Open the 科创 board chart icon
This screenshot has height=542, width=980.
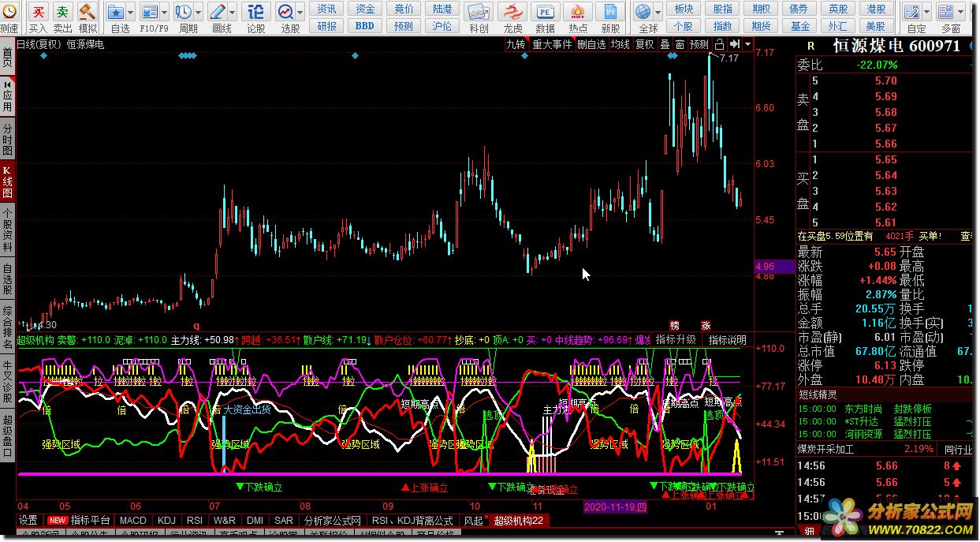pyautogui.click(x=478, y=13)
